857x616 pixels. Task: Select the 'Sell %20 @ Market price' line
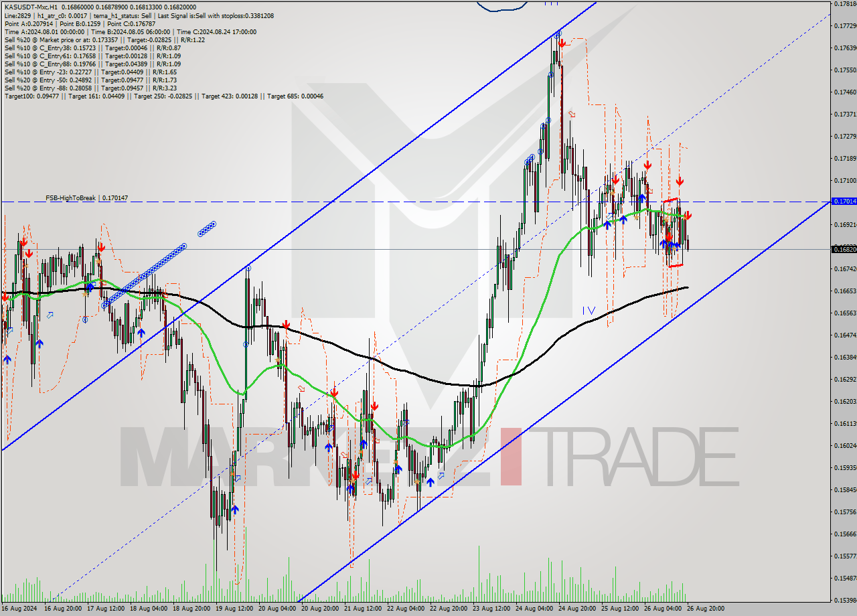[x=104, y=40]
